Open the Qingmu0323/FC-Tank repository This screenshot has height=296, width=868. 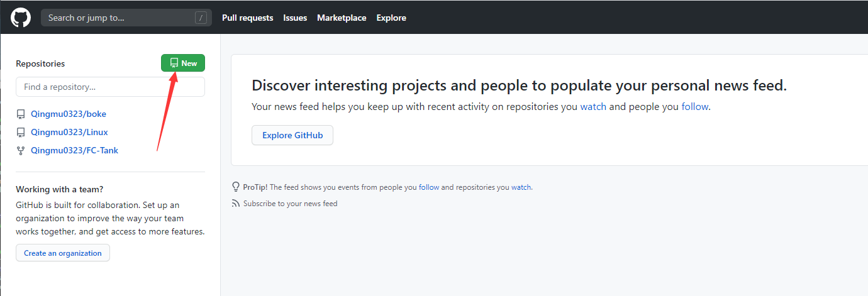coord(75,151)
